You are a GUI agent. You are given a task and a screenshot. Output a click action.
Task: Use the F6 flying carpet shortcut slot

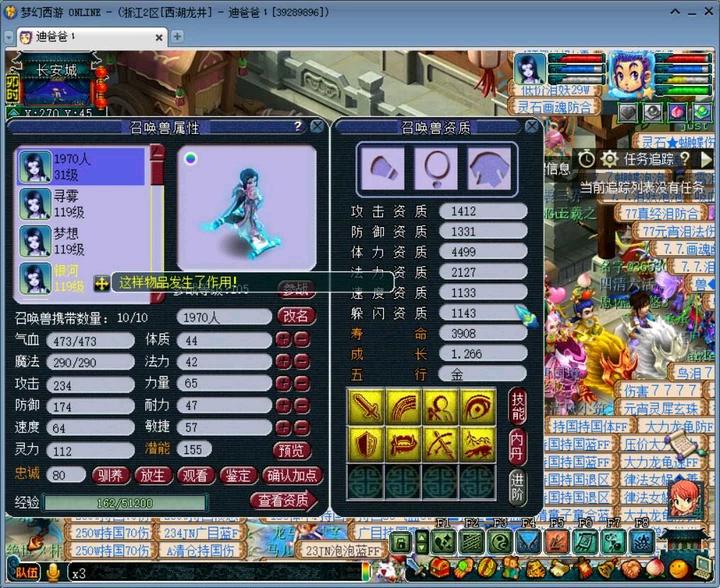pos(585,542)
